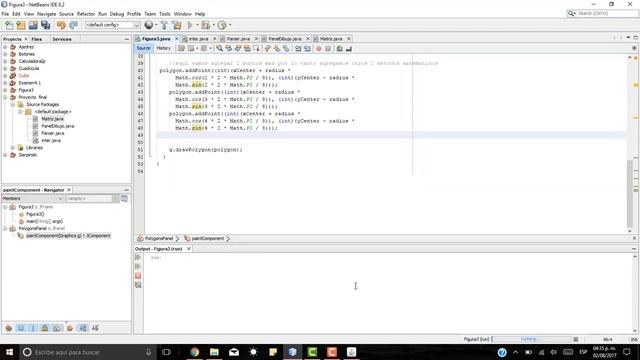Image resolution: width=640 pixels, height=360 pixels.
Task: Click the Run Project green arrow
Action: (x=190, y=25)
